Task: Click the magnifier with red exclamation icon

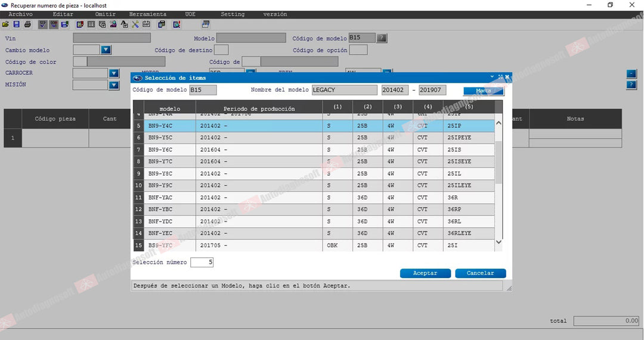Action: [x=177, y=24]
